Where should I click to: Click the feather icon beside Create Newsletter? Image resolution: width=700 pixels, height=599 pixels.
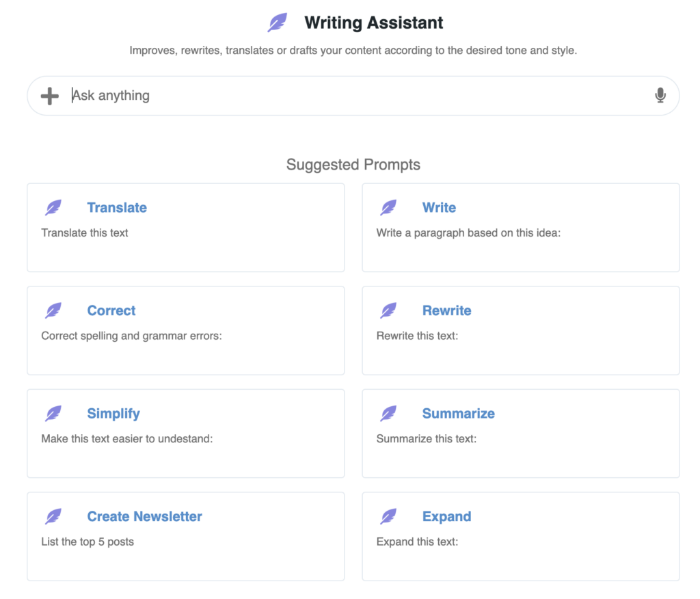[53, 517]
